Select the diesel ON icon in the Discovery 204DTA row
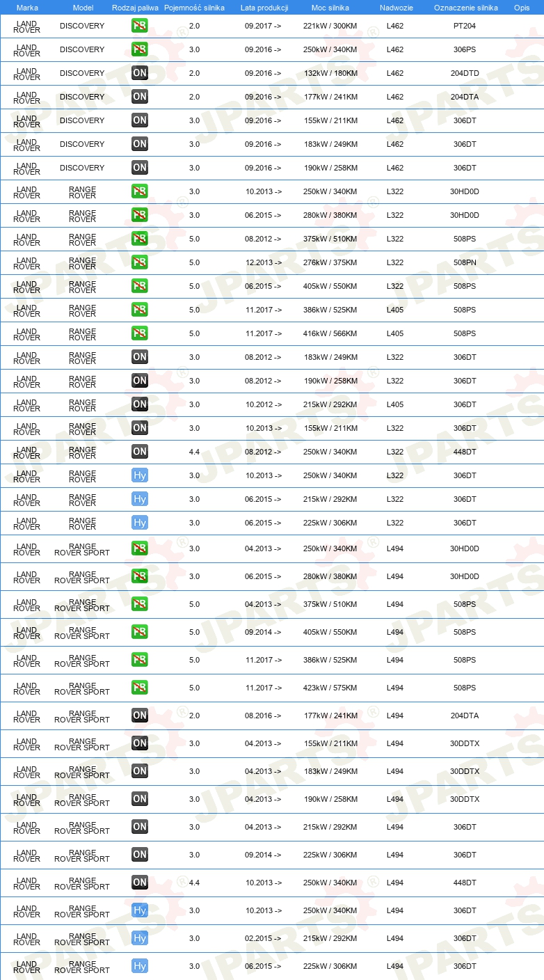Image resolution: width=544 pixels, height=980 pixels. click(x=140, y=97)
